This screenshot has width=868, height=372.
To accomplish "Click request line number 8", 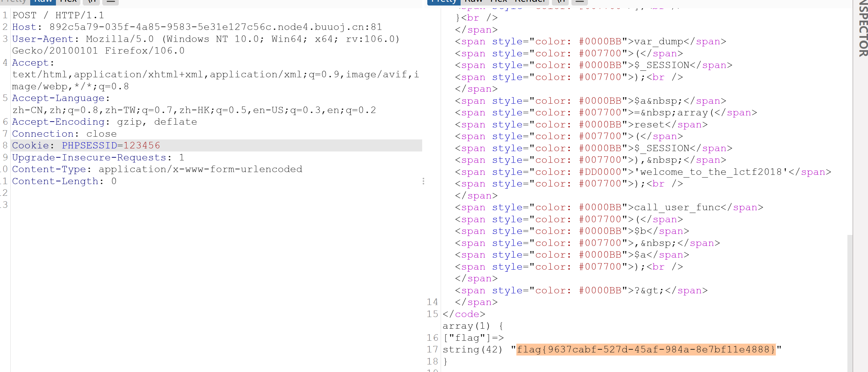I will click(x=5, y=146).
